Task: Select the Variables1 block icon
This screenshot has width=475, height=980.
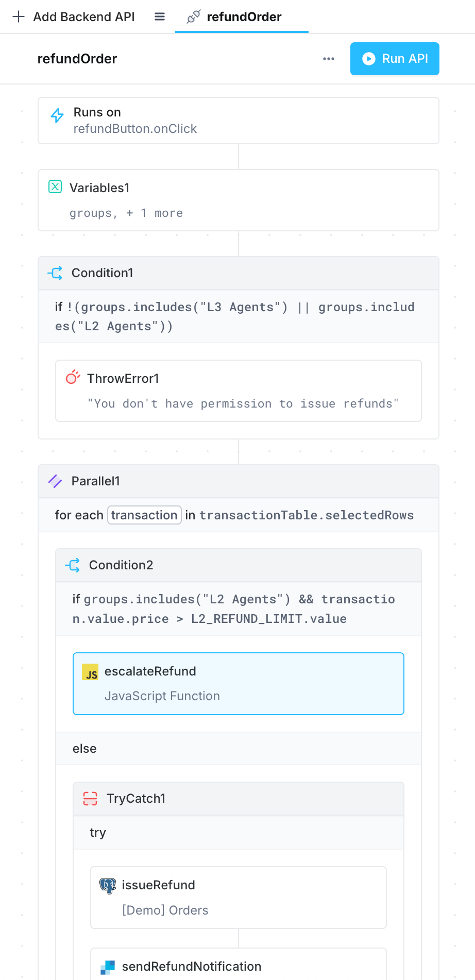Action: [55, 187]
